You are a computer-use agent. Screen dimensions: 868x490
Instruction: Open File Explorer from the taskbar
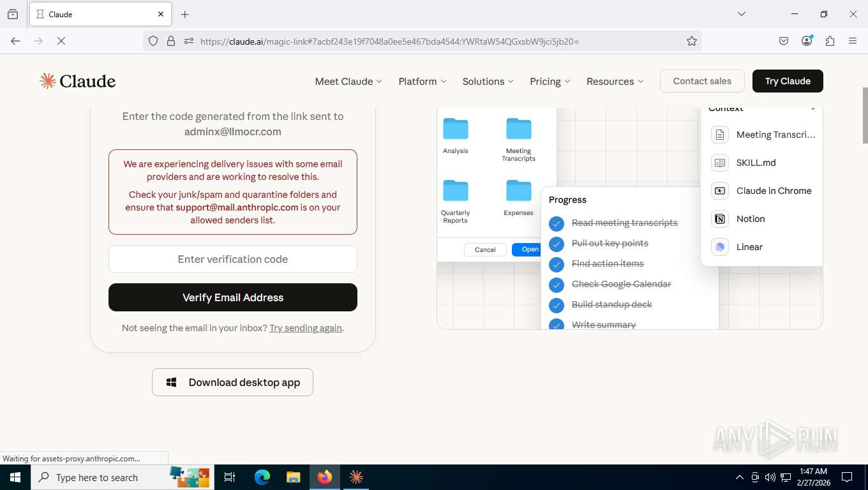pos(293,477)
